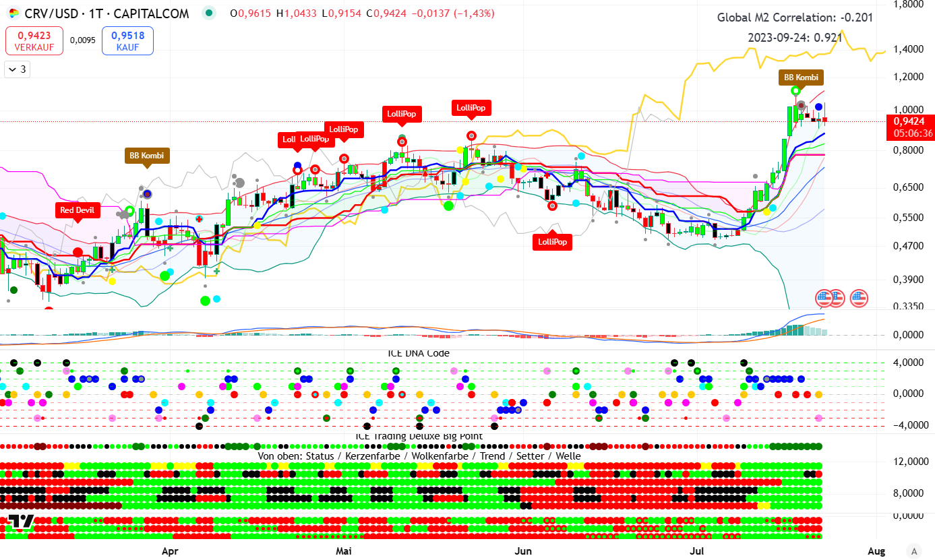Toggle auto scale with the A button
Viewport: 935px width, 560px height.
pyautogui.click(x=913, y=551)
